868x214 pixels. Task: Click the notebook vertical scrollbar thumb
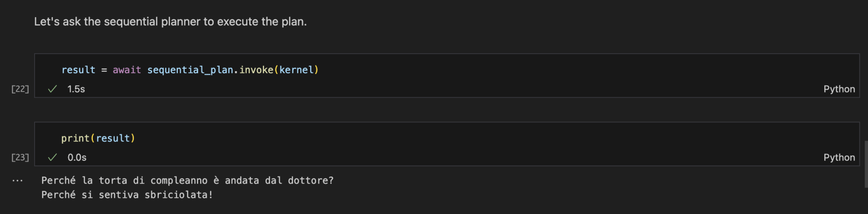pos(865,164)
